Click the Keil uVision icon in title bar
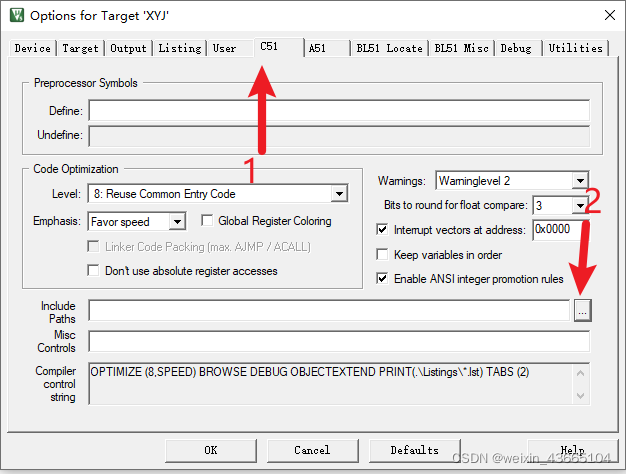This screenshot has width=626, height=474. [x=17, y=15]
